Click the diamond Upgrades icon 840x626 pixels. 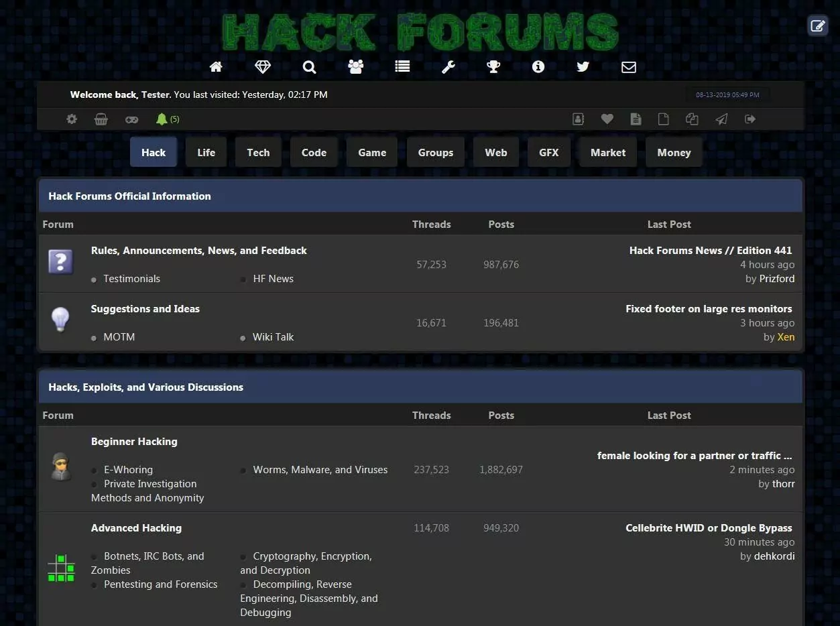coord(262,66)
